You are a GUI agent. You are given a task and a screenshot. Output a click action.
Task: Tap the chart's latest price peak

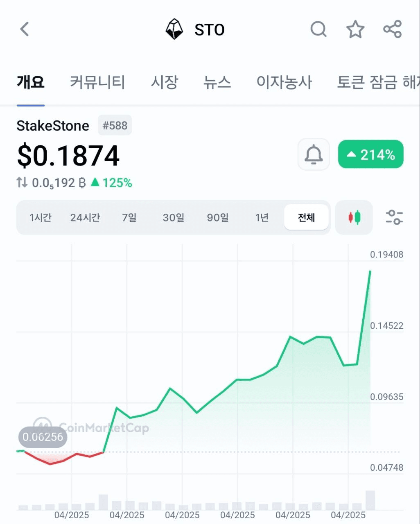(x=370, y=271)
